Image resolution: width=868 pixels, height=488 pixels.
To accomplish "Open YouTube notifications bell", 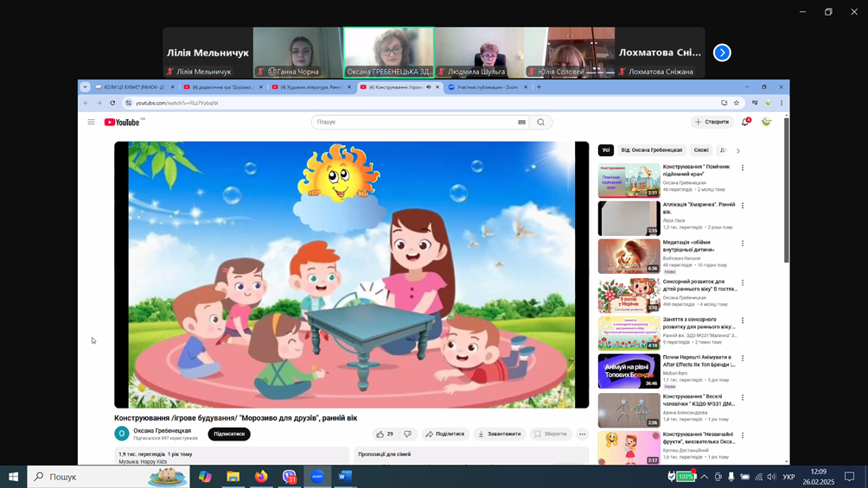I will pos(745,122).
